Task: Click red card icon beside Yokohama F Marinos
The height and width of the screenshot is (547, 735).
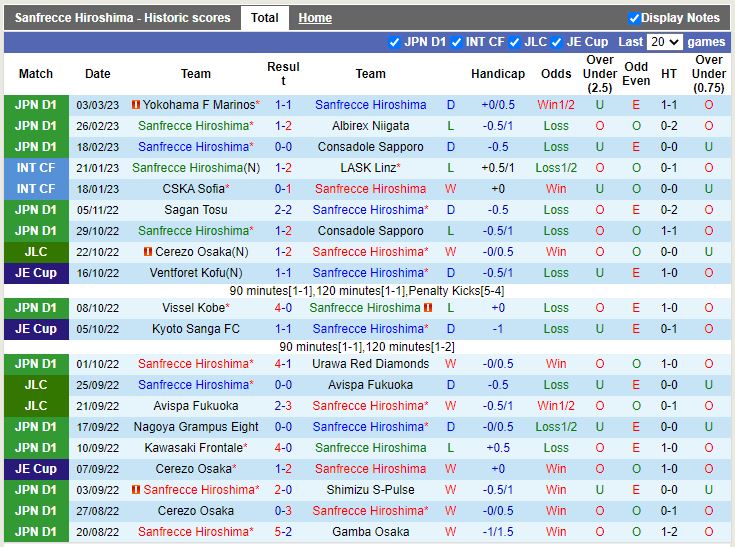Action: tap(136, 105)
